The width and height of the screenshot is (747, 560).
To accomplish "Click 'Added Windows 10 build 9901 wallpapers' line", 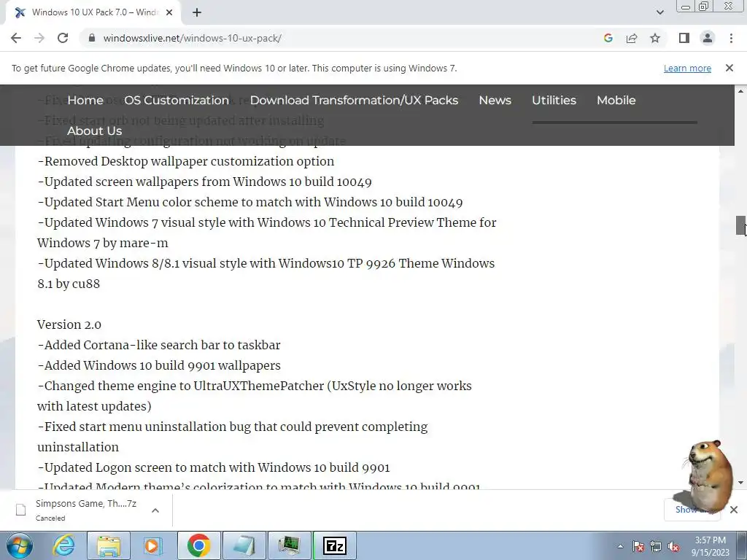I will 159,365.
